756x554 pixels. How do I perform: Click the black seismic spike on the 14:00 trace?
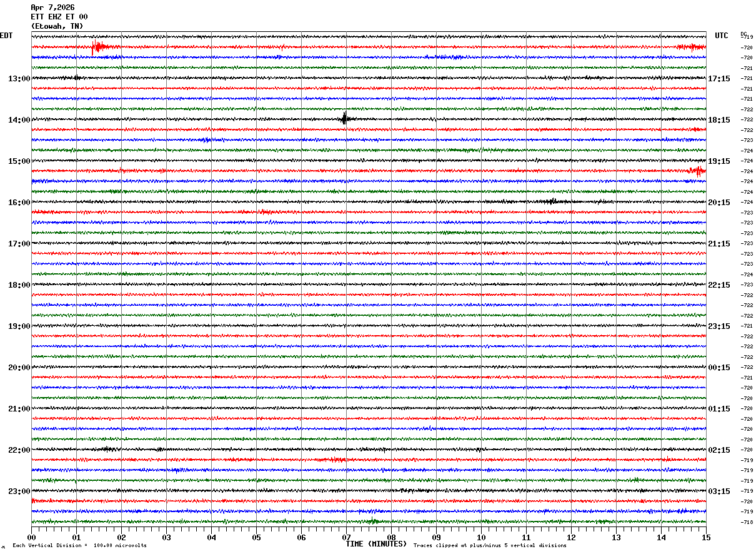345,119
